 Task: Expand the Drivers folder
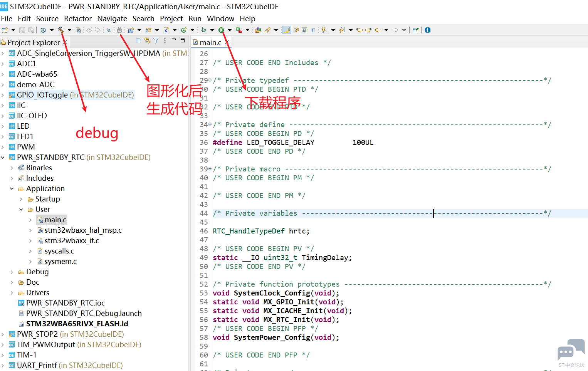point(12,293)
